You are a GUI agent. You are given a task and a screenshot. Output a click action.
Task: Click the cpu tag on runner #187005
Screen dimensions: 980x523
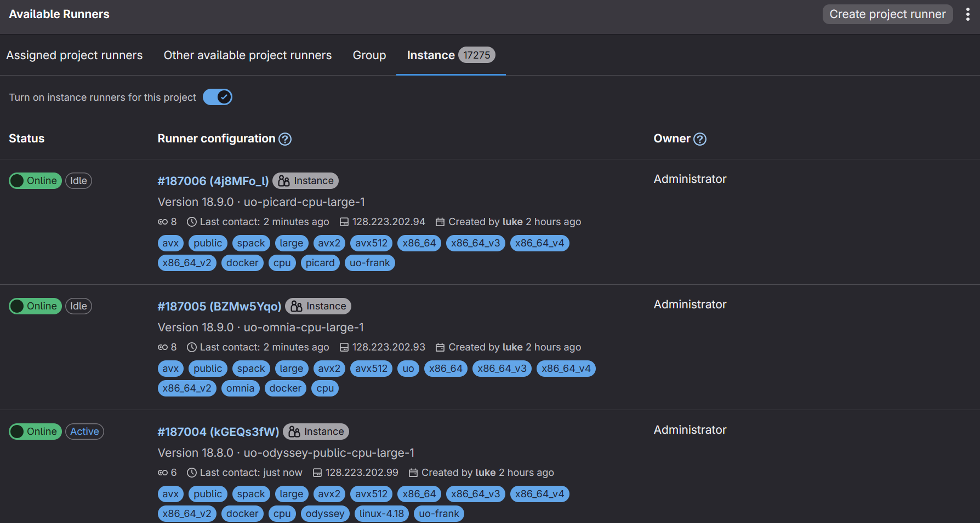click(325, 388)
